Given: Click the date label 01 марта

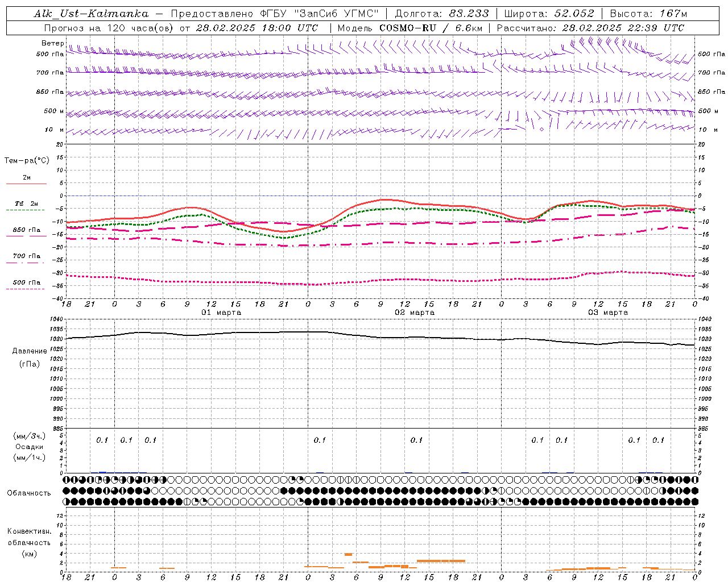Looking at the screenshot, I should pyautogui.click(x=221, y=313).
